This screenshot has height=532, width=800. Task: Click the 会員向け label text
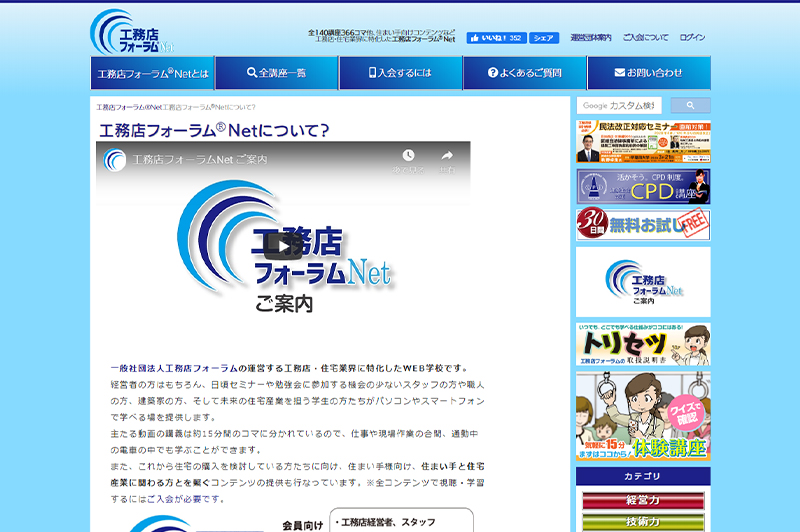[x=303, y=525]
